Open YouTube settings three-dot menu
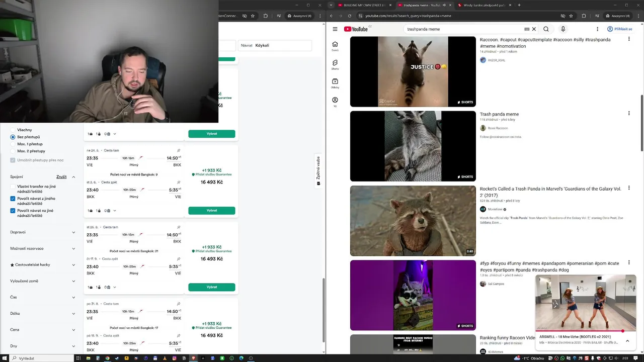 pos(598,29)
